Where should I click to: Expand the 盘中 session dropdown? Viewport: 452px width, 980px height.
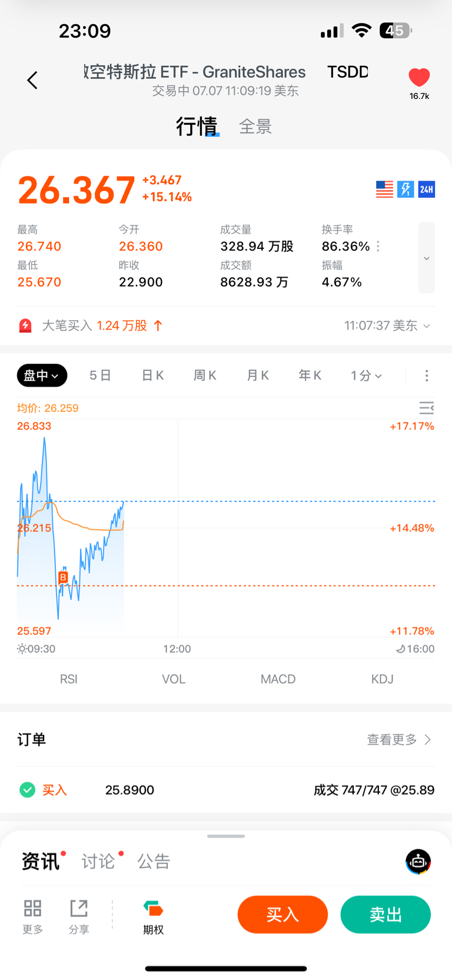pos(42,376)
